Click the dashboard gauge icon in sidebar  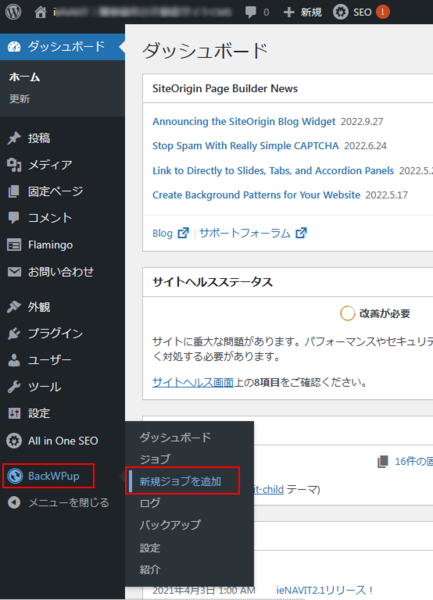[x=14, y=47]
